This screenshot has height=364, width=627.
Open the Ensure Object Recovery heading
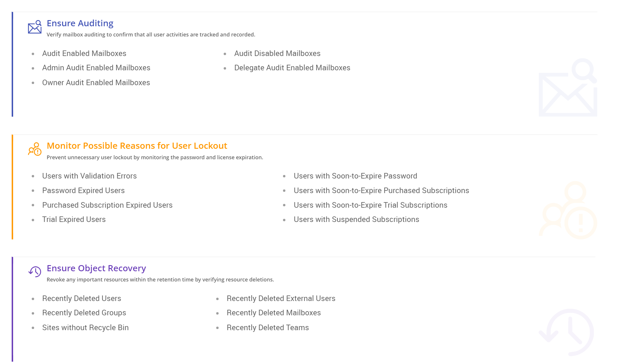pos(96,268)
